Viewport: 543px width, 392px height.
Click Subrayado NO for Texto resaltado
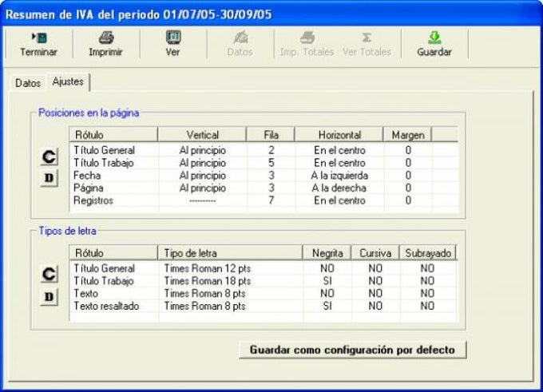427,306
